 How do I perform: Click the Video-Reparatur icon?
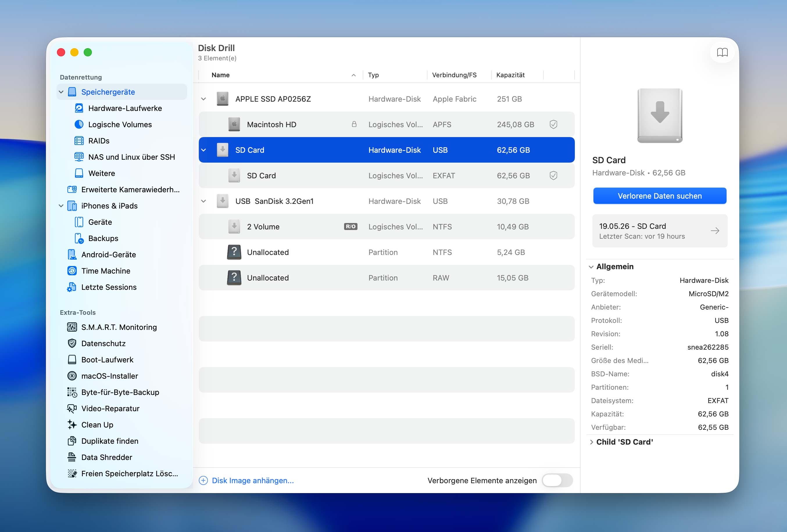click(72, 409)
